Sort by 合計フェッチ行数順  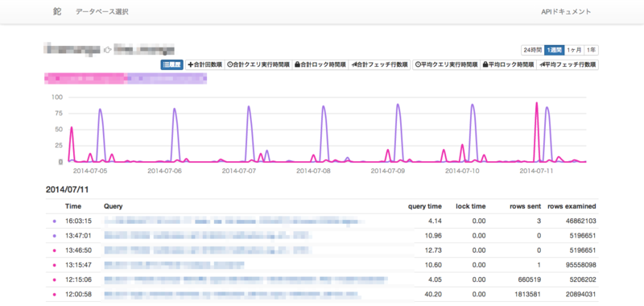point(379,64)
